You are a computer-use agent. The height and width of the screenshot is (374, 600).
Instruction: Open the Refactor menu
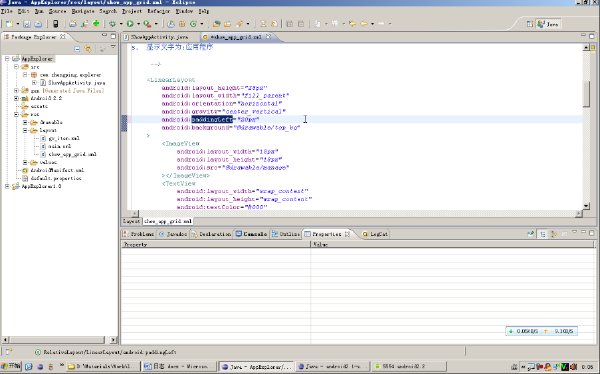(x=158, y=11)
